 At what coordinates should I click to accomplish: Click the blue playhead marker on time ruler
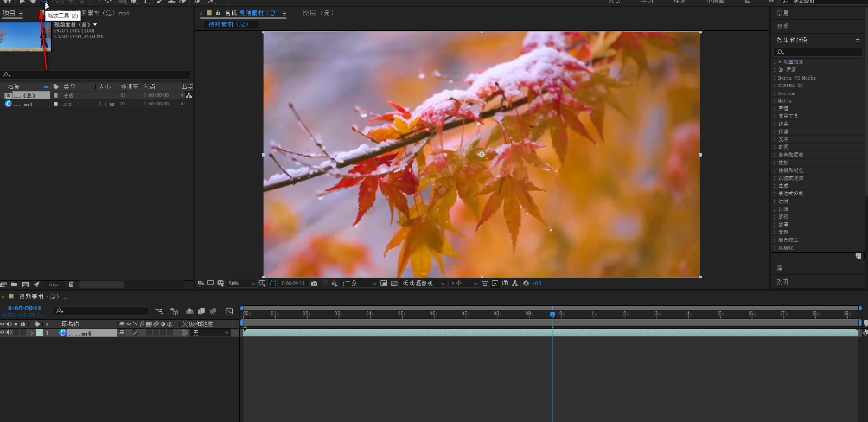pos(552,314)
